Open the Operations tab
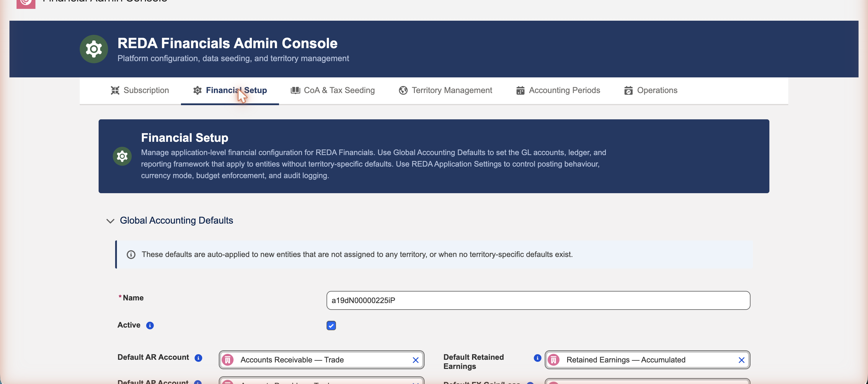This screenshot has width=868, height=384. [x=651, y=90]
